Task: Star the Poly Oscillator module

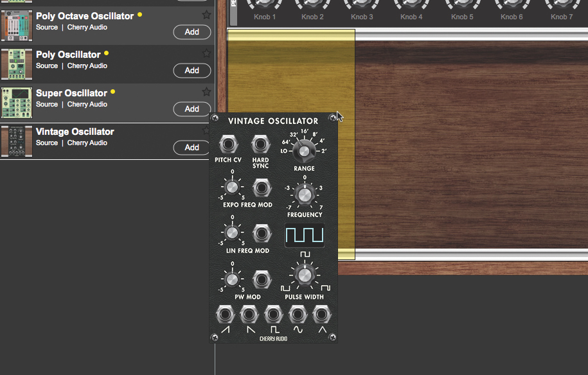Action: tap(206, 53)
